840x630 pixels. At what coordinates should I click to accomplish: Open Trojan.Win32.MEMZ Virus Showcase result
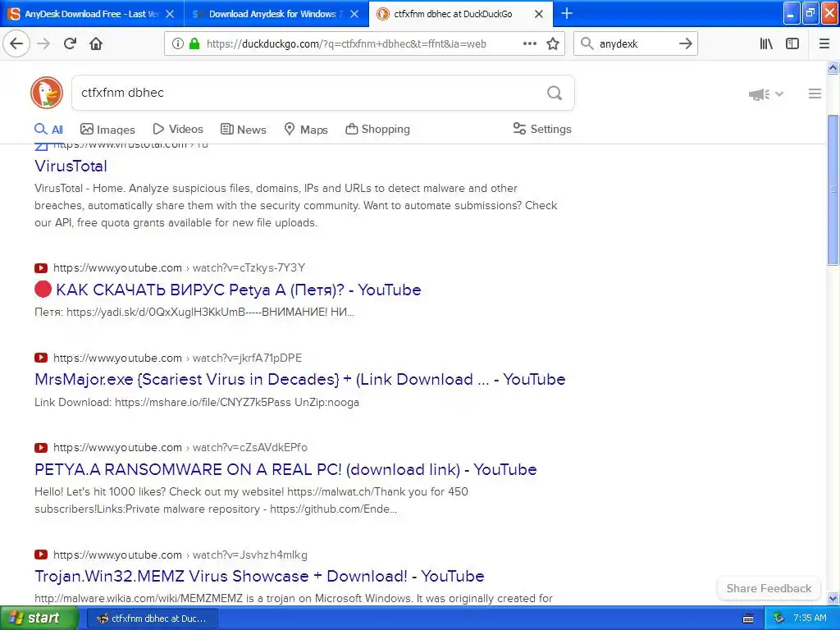tap(259, 576)
